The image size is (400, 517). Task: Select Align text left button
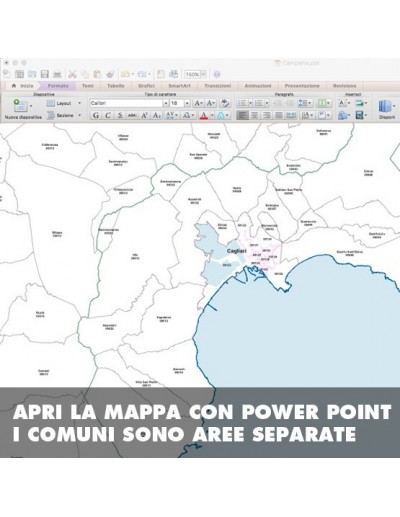pos(242,115)
